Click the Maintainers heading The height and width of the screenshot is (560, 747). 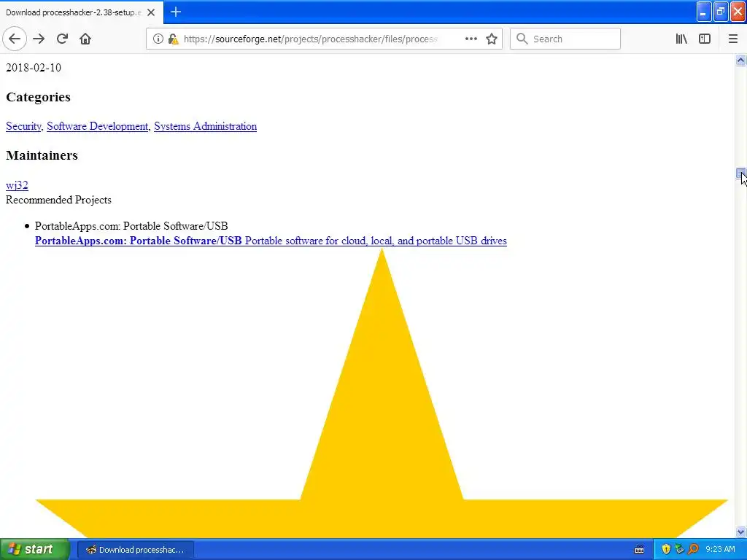42,155
